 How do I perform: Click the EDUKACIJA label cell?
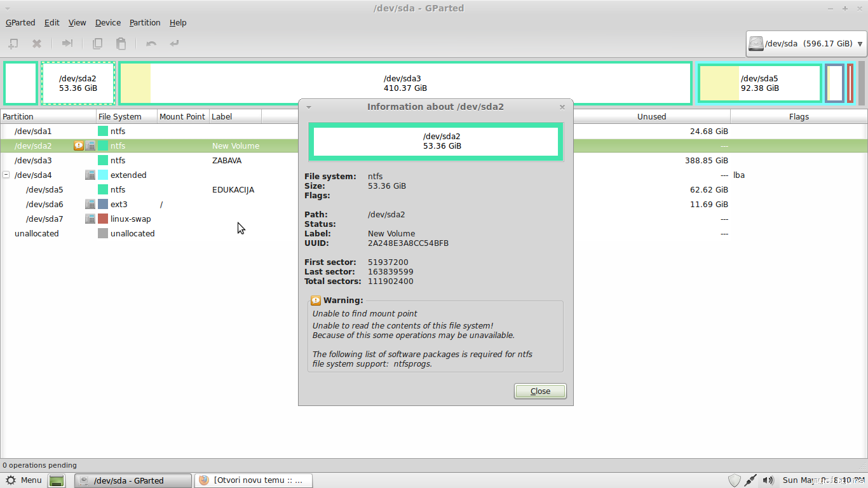click(x=233, y=189)
